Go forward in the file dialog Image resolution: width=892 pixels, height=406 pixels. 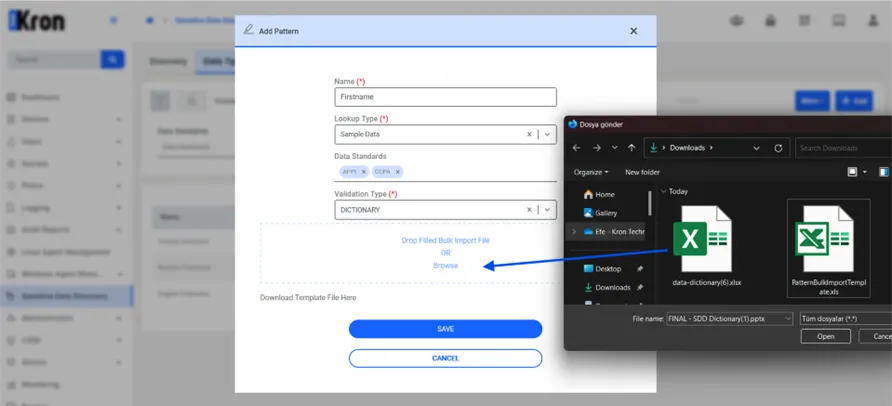click(x=597, y=148)
